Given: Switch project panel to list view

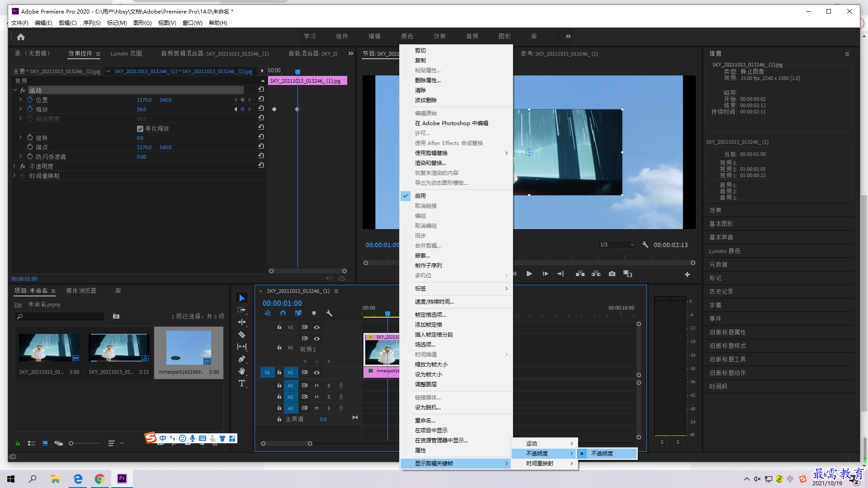Looking at the screenshot, I should [32, 443].
